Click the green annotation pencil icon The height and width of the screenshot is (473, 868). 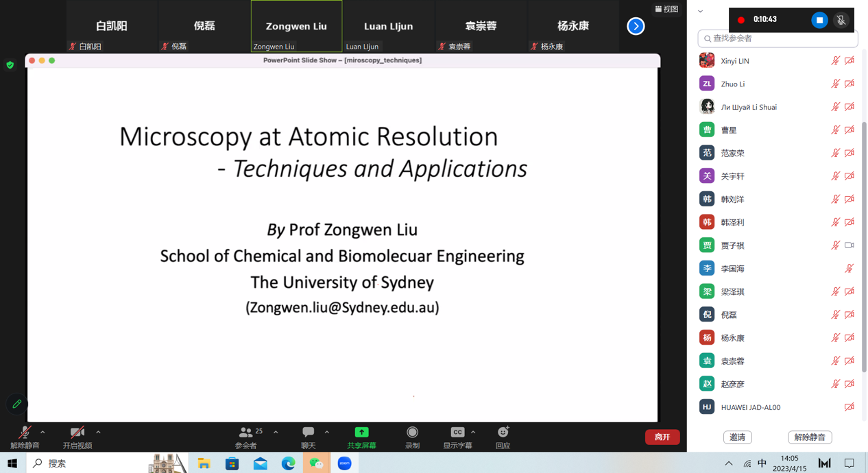[x=17, y=404]
